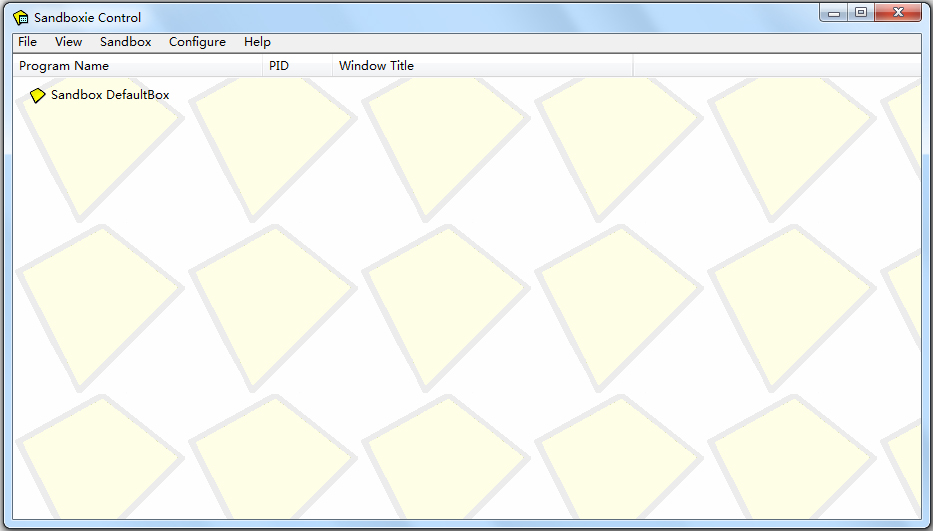Minimize the Sandboxie Control window
The width and height of the screenshot is (933, 531).
coord(834,13)
